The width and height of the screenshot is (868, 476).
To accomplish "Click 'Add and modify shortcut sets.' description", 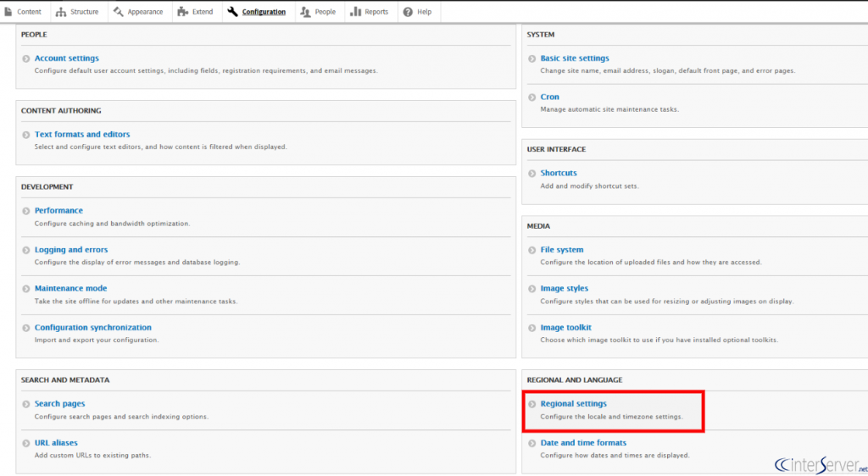I will pyautogui.click(x=590, y=186).
